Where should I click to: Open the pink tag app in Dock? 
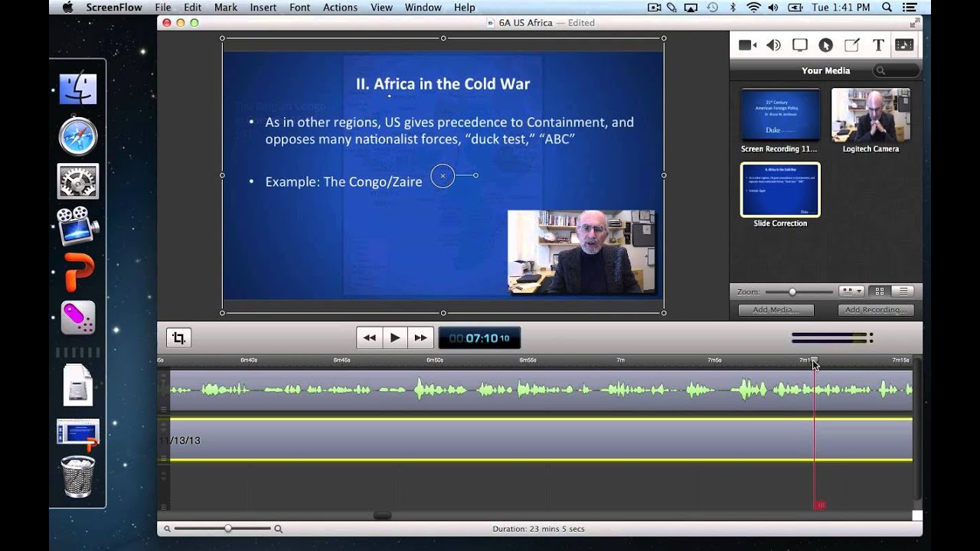(x=78, y=317)
